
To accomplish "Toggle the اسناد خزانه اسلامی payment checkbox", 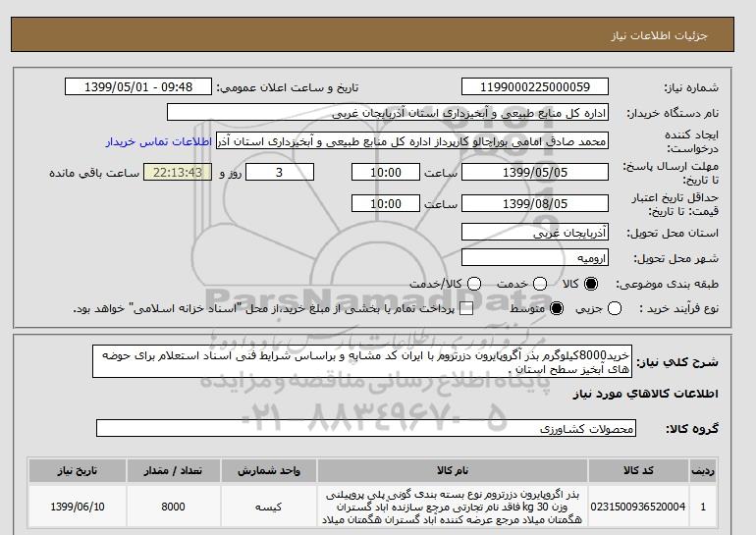I will [466, 309].
